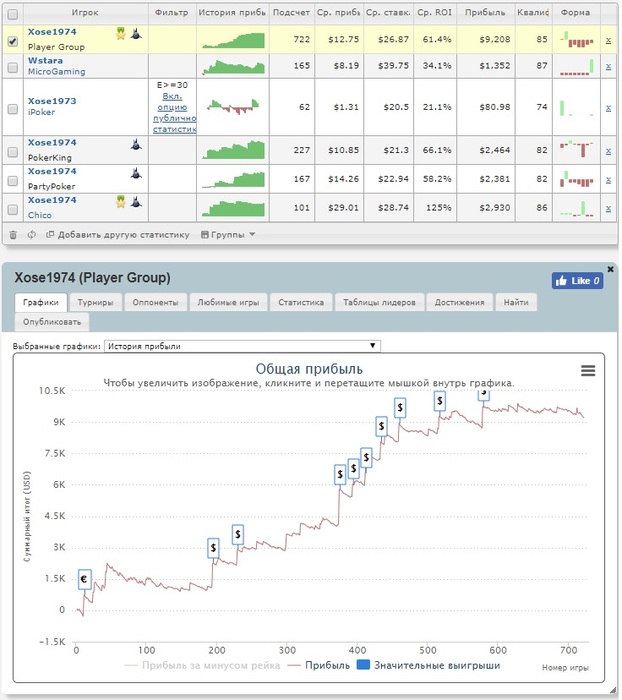Sort by the Ср. ROI column header
Image resolution: width=622 pixels, height=700 pixels.
(x=434, y=12)
